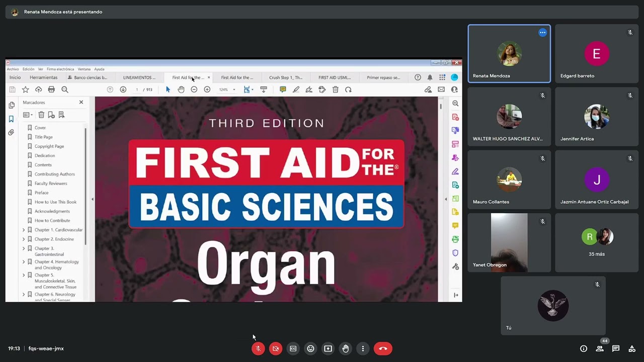Click the sign document icon
The height and width of the screenshot is (362, 644).
click(x=309, y=89)
